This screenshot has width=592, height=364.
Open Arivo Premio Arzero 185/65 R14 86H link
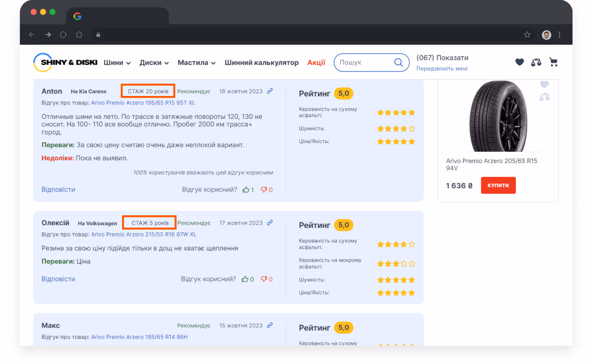tap(139, 337)
